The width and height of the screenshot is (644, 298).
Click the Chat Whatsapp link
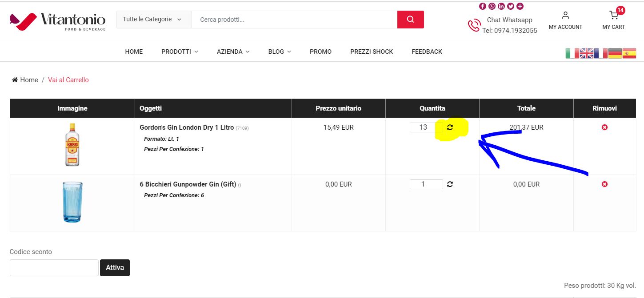pyautogui.click(x=509, y=20)
